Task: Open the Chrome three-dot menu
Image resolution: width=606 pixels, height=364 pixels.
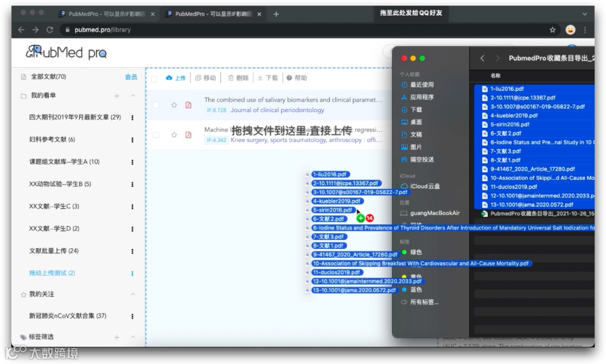Action: (x=585, y=30)
